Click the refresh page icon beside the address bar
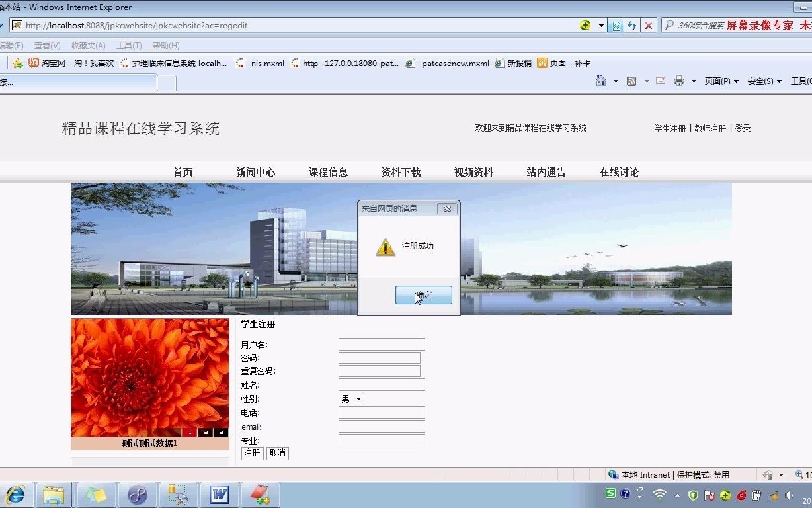 [633, 25]
